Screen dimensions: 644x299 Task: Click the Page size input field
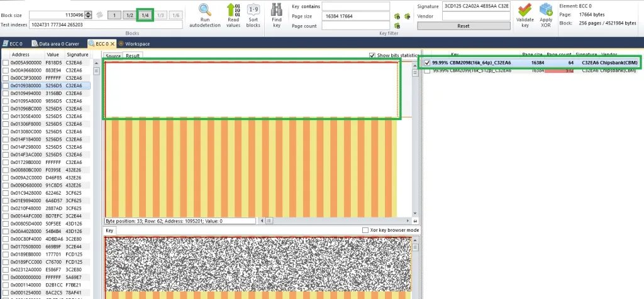(x=356, y=16)
